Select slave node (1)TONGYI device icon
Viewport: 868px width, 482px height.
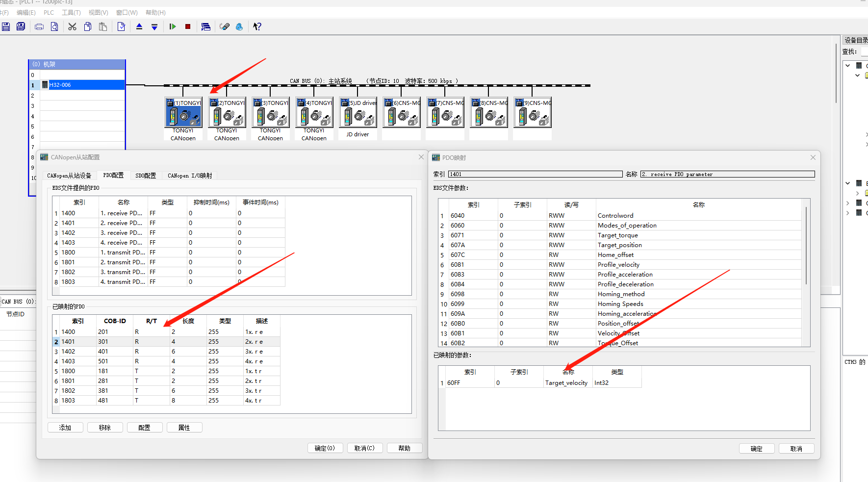click(183, 112)
